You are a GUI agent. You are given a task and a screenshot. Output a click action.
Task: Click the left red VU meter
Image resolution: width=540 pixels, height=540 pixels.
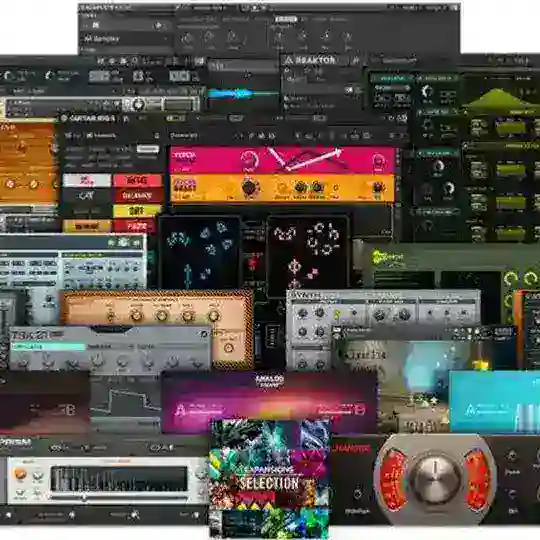point(393,479)
